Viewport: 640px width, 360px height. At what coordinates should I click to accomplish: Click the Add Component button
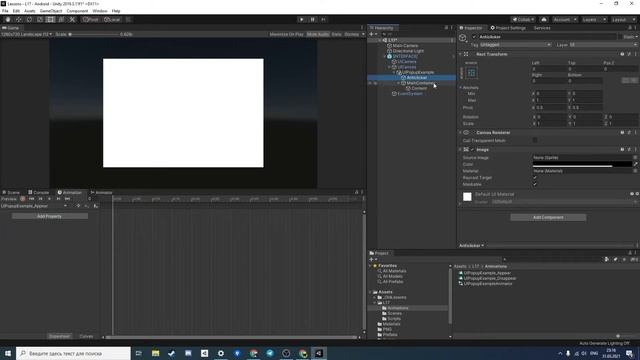(548, 217)
